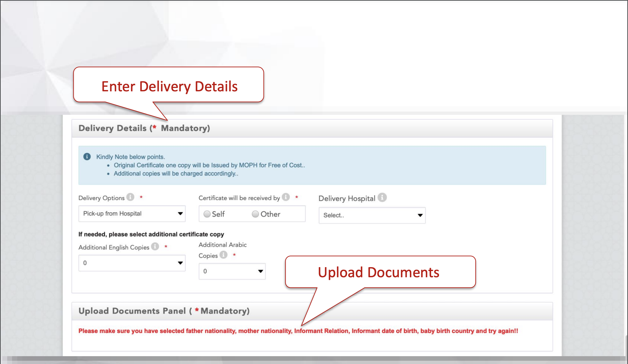Click the mandatory asterisk next to Delivery Options
628x364 pixels.
point(141,197)
